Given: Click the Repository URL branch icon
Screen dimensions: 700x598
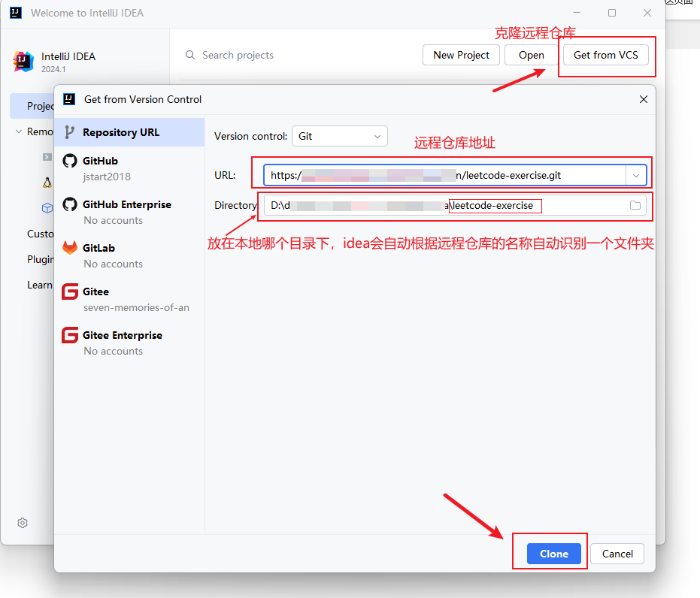Looking at the screenshot, I should tap(69, 132).
